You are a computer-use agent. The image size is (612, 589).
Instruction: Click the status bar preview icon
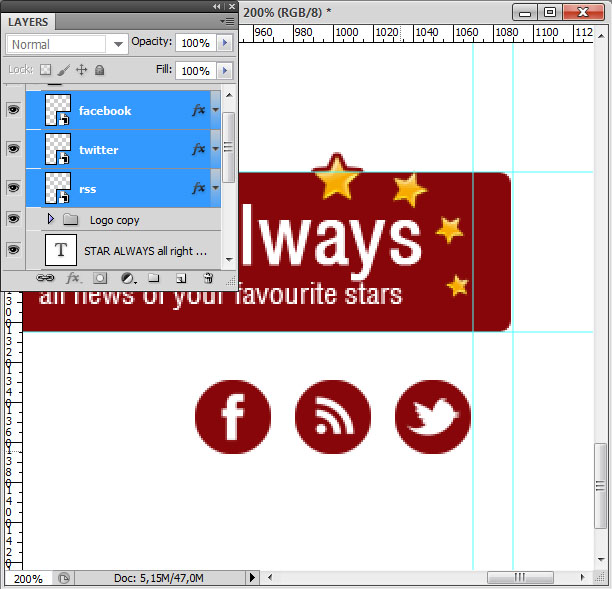point(64,578)
